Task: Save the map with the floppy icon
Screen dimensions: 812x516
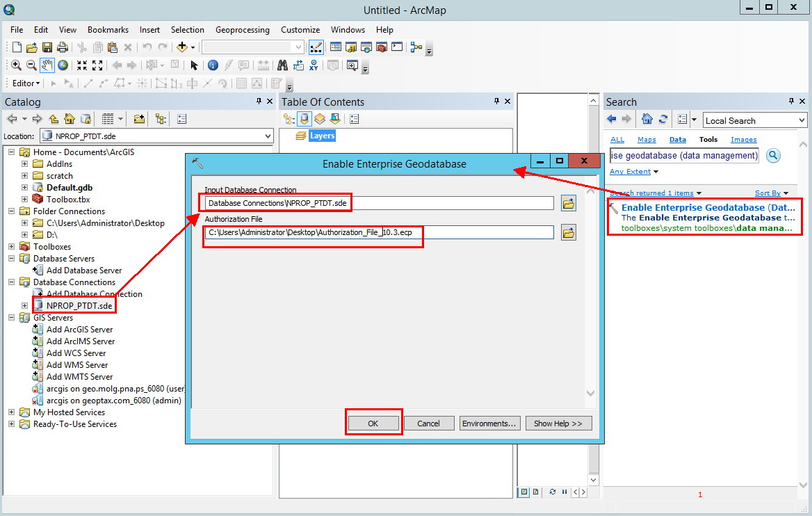Action: coord(47,47)
